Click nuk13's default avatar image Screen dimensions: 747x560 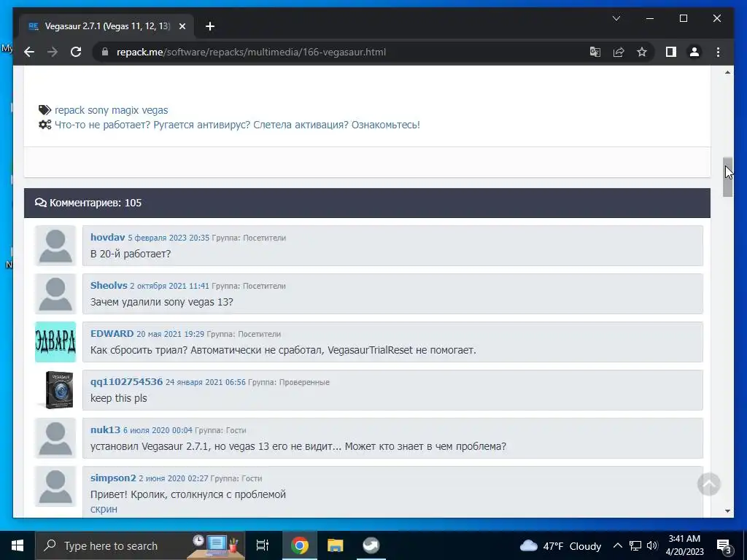tap(55, 438)
